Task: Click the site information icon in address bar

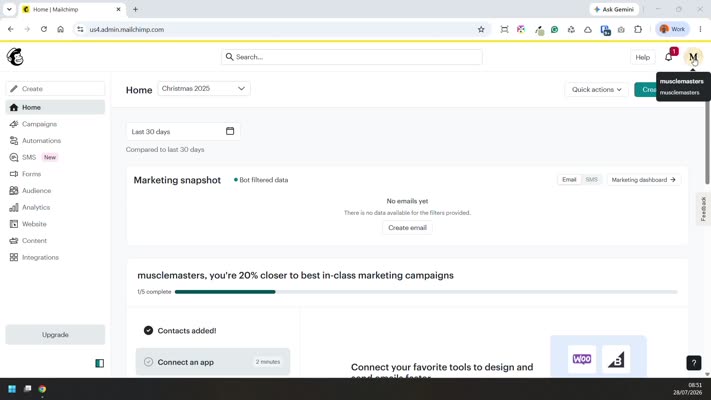Action: [80, 29]
